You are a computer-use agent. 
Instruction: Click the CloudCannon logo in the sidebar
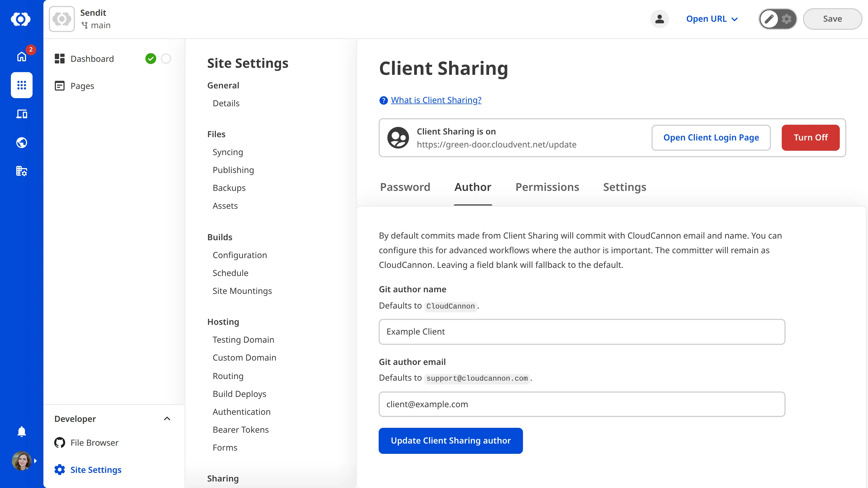(21, 19)
